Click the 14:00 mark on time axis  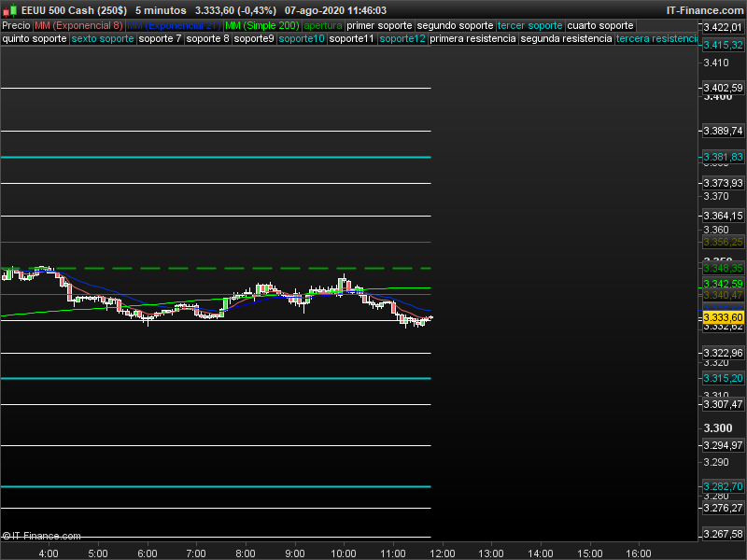(x=541, y=553)
